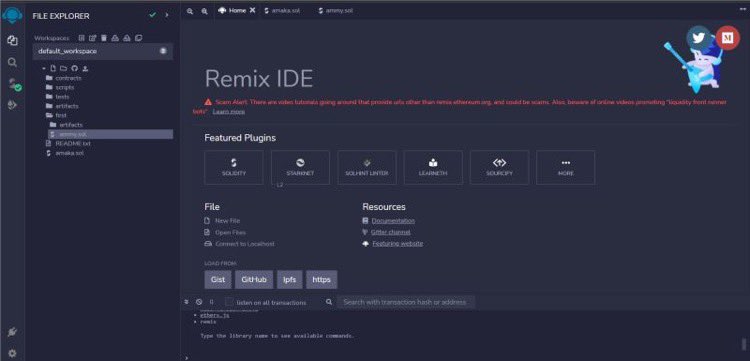Expand the scripts folder

point(60,88)
